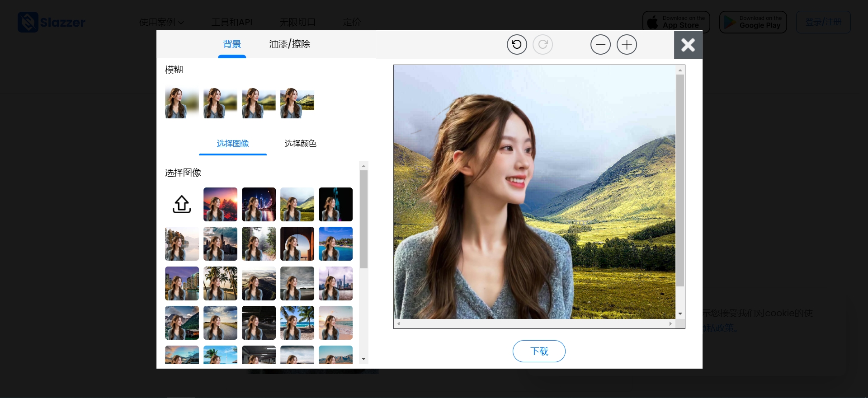
Task: Select the foggy forest path background
Action: tap(259, 243)
